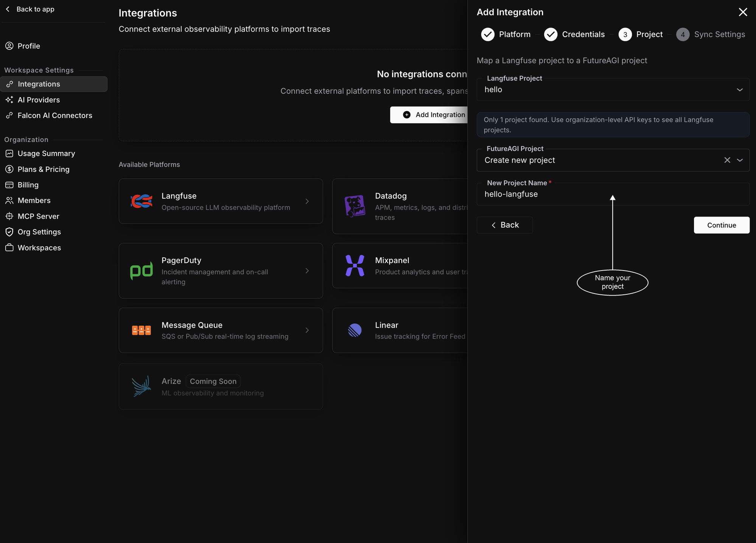756x543 pixels.
Task: Go to completed Platform step
Action: click(506, 34)
